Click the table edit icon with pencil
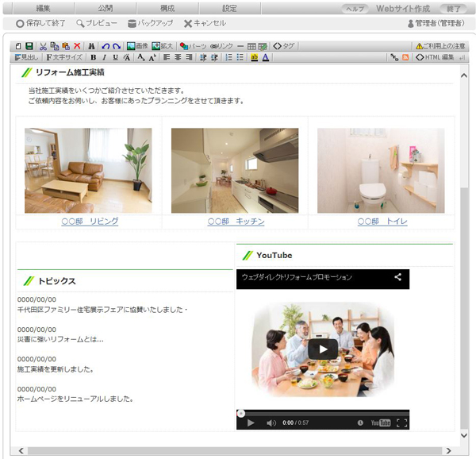476x459 pixels. (263, 46)
